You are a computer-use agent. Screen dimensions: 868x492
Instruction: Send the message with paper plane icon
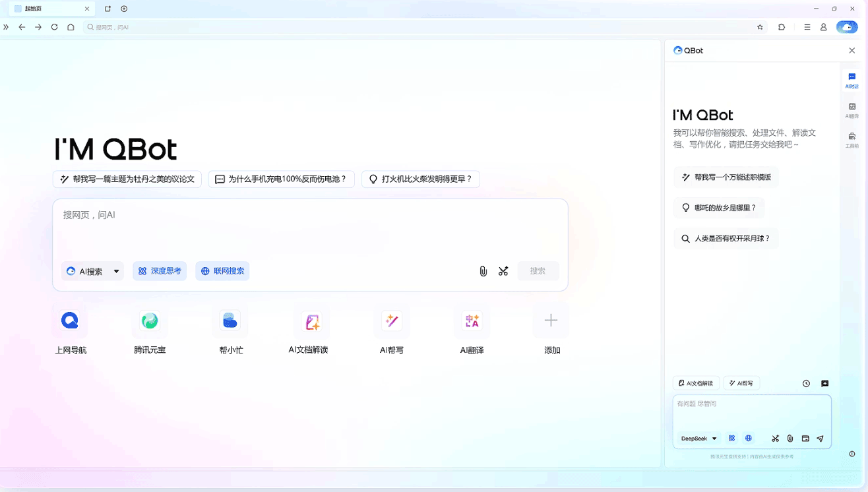pyautogui.click(x=821, y=439)
